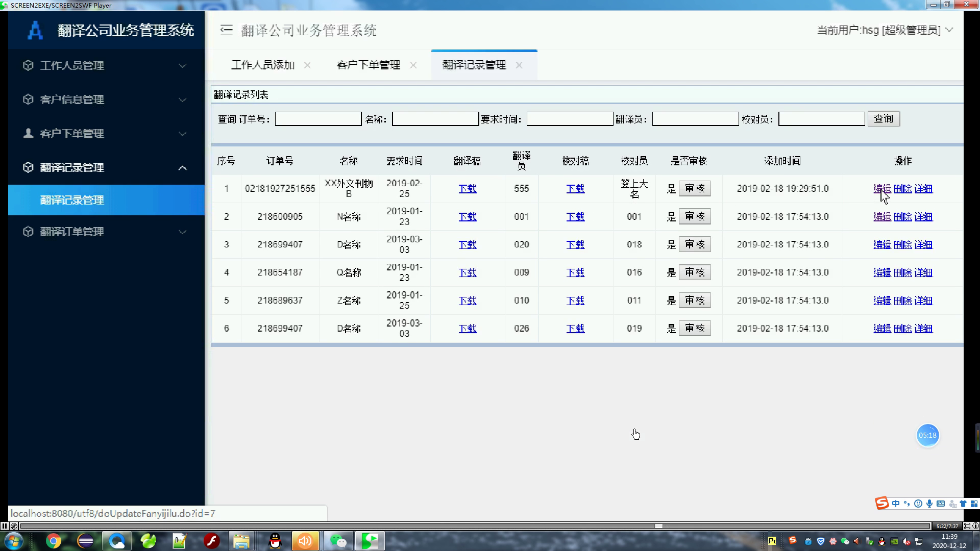Click the 客户下单管理 person icon
This screenshot has height=551, width=980.
pos(28,134)
